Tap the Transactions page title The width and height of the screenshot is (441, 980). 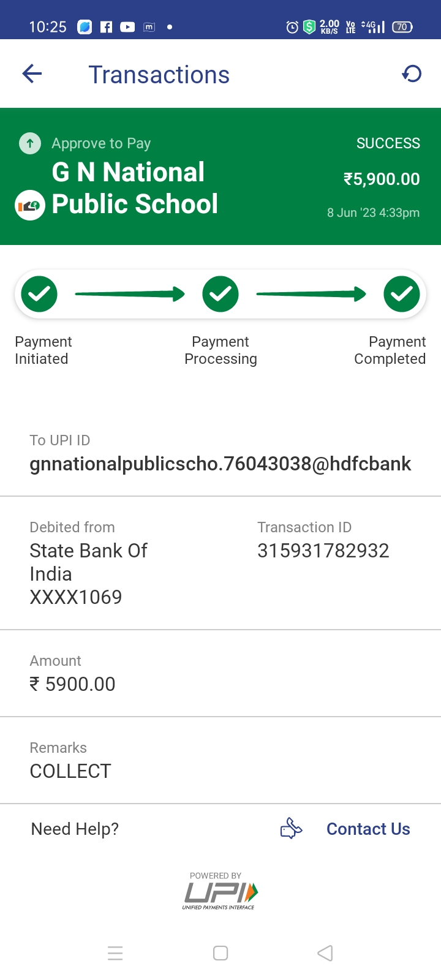point(159,75)
